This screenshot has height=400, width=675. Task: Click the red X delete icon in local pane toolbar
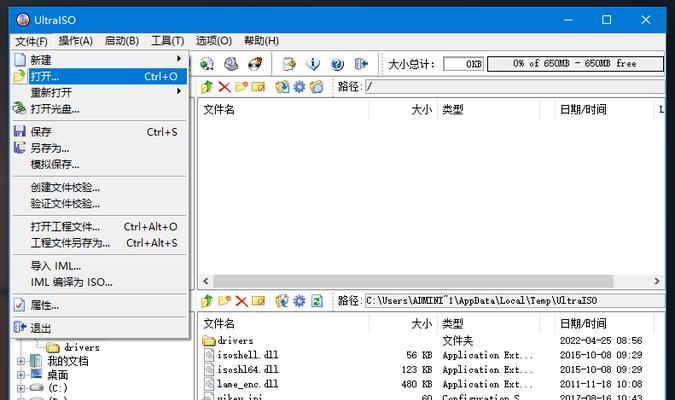(x=241, y=301)
